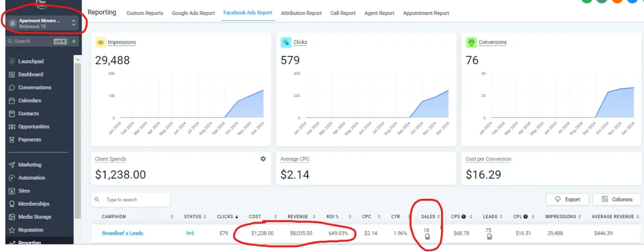Open the Broadleaf x Leads campaign link
This screenshot has height=252, width=644.
tap(122, 233)
